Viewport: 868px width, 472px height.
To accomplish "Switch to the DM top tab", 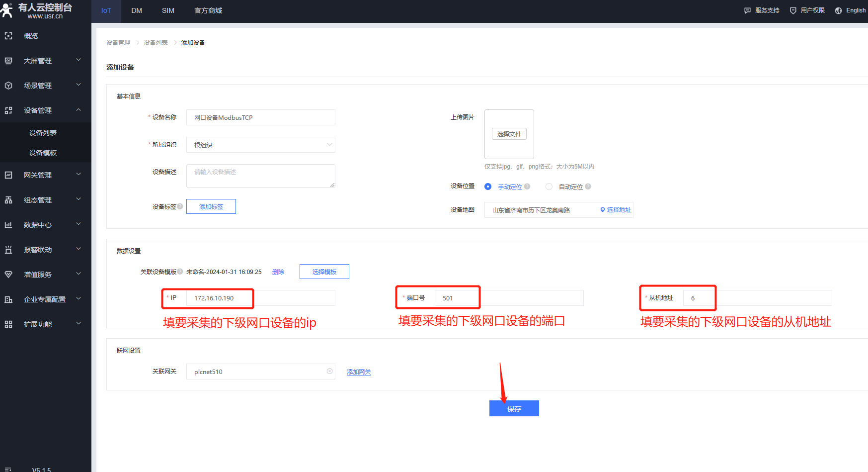I will coord(137,10).
